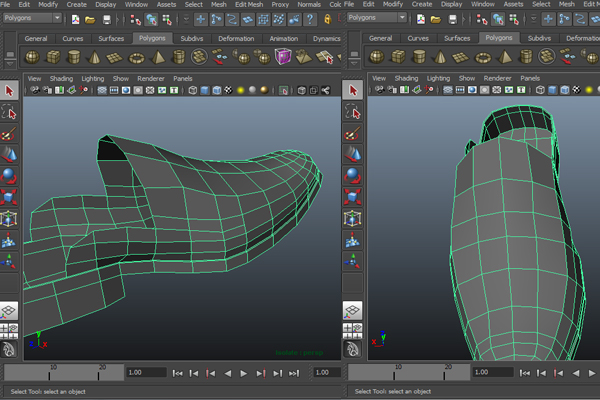Open the selection mask dropdown in right window
Screen dimensions: 600x400
533,19
